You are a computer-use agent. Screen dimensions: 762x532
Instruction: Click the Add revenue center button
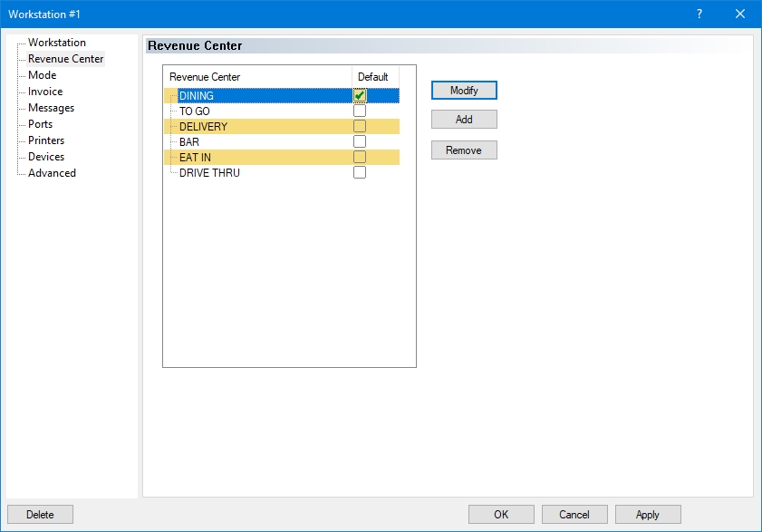click(464, 120)
